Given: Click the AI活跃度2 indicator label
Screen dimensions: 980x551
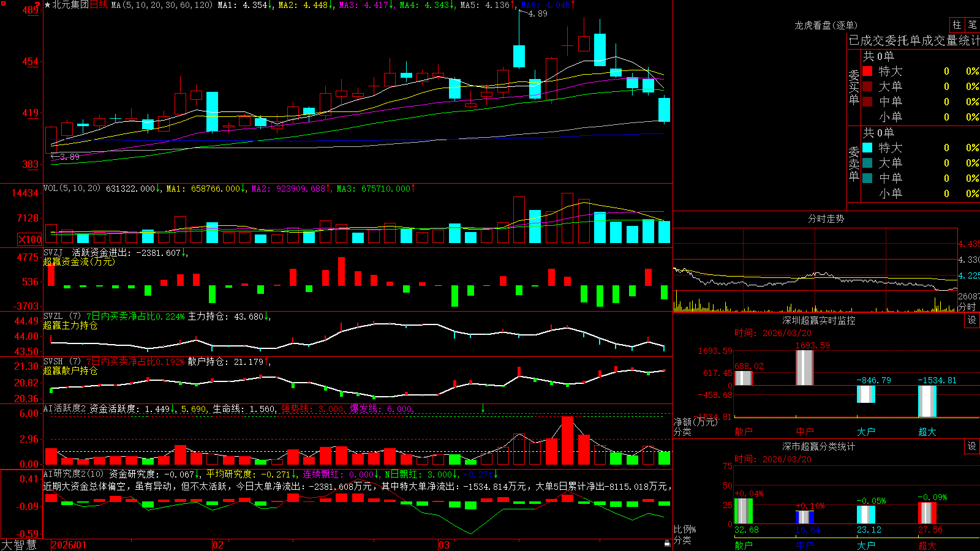Looking at the screenshot, I should (x=65, y=408).
